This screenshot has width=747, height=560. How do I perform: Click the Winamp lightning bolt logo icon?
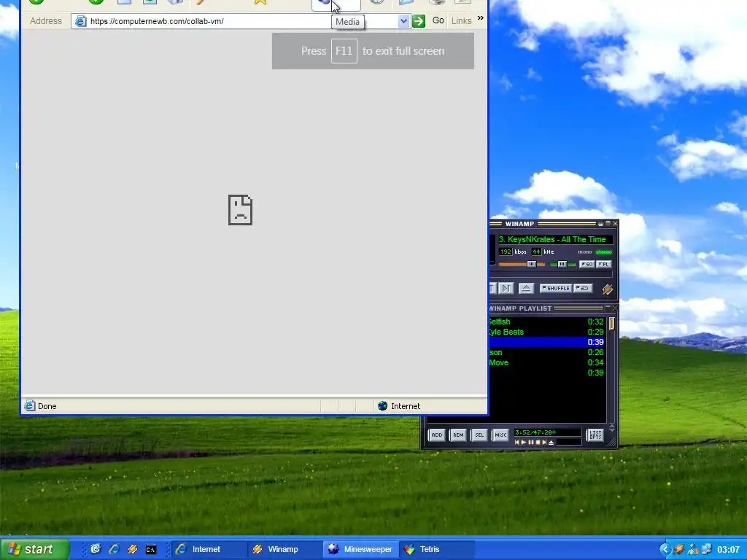(x=607, y=289)
